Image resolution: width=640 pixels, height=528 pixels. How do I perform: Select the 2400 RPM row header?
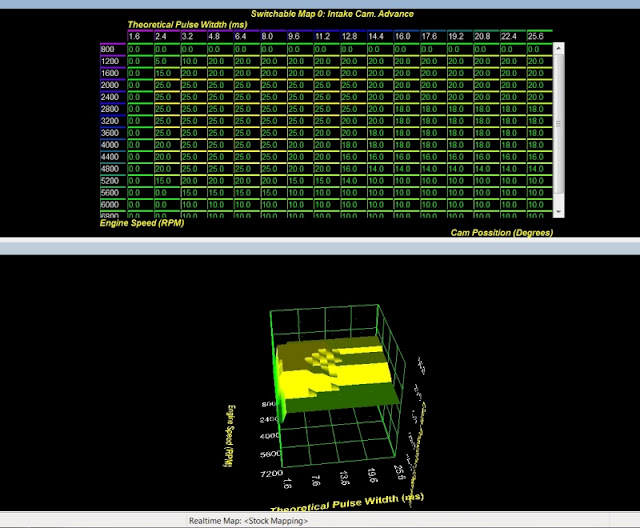point(113,97)
